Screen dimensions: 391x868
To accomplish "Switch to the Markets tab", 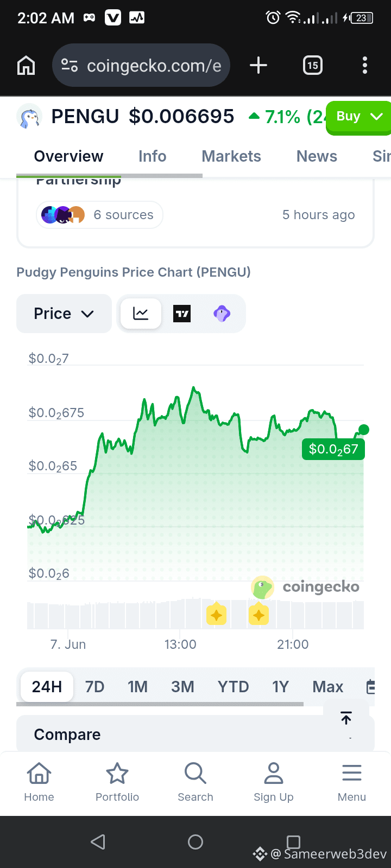I will [231, 156].
